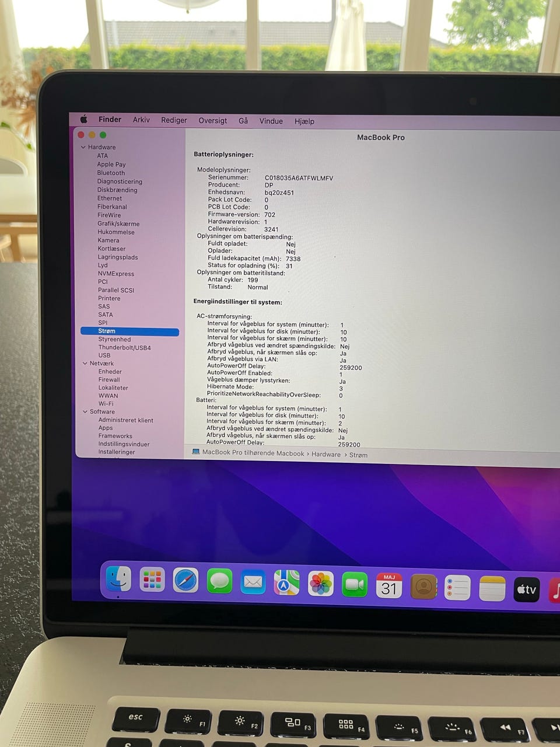Select Bluetooth in the sidebar

(x=111, y=173)
